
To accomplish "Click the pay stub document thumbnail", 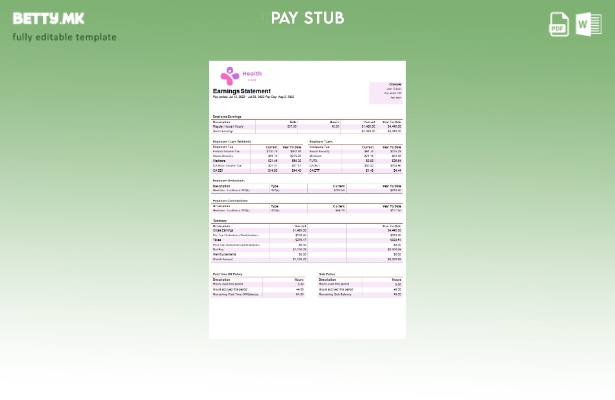I will [307, 200].
